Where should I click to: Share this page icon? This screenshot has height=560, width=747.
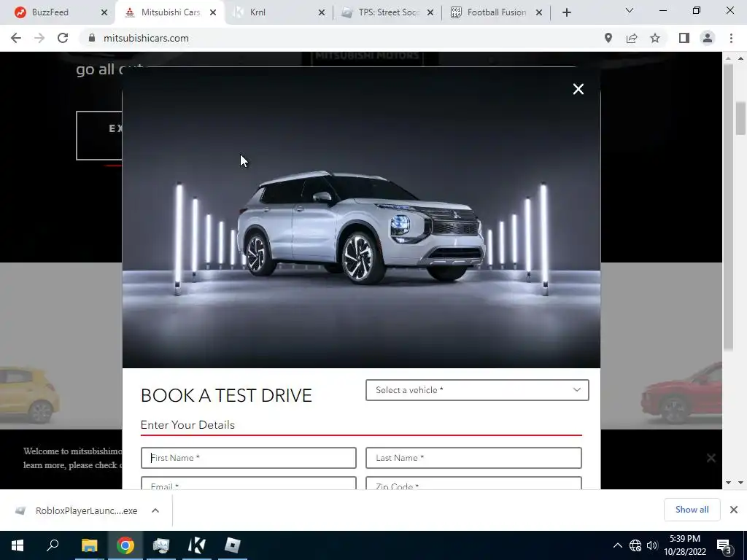pos(632,38)
